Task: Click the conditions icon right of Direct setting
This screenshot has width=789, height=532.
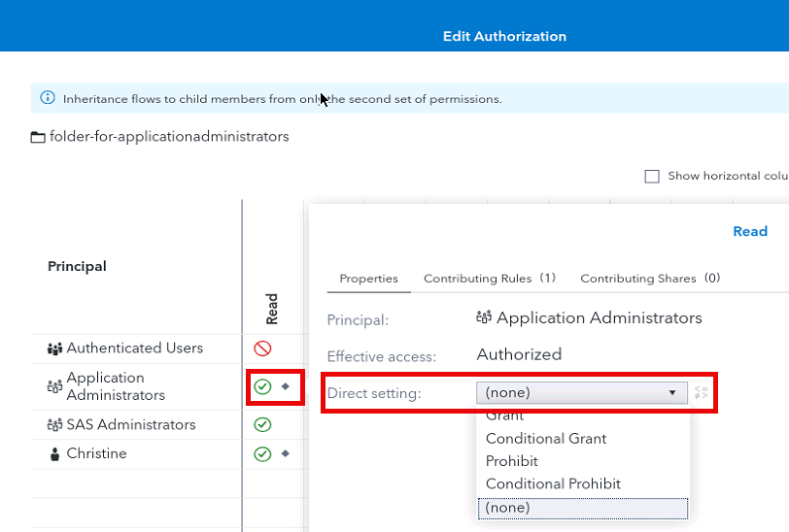Action: [703, 393]
